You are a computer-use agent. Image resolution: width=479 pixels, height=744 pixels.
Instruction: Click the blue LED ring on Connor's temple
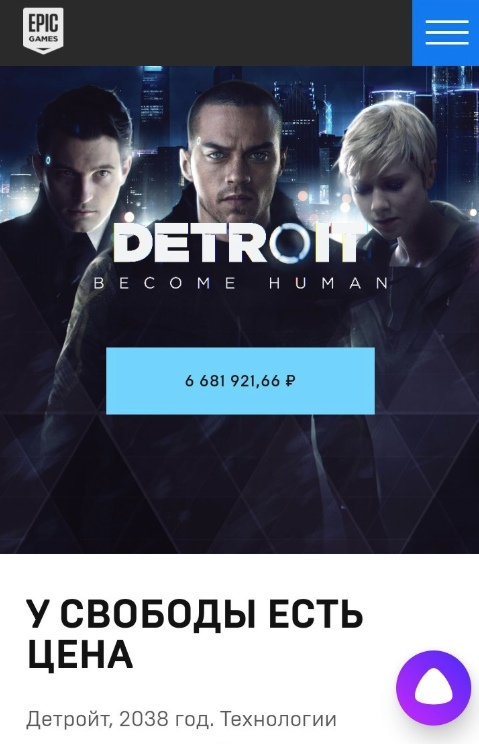click(x=47, y=160)
